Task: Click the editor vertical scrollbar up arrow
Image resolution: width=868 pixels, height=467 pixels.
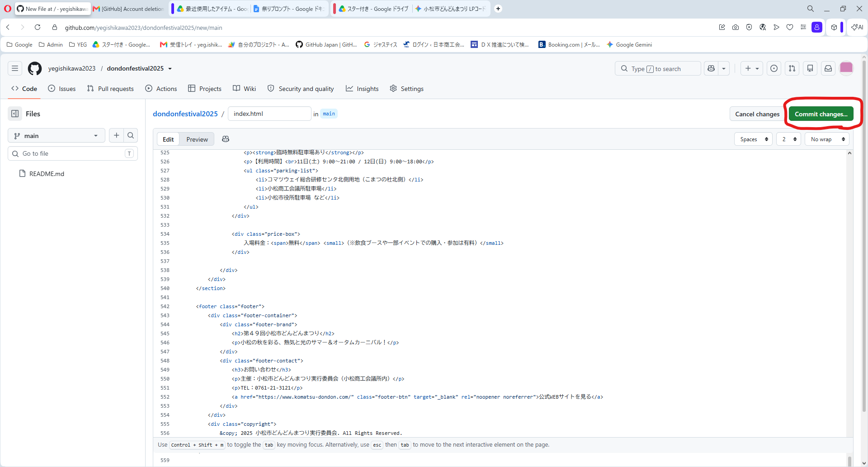Action: click(849, 153)
